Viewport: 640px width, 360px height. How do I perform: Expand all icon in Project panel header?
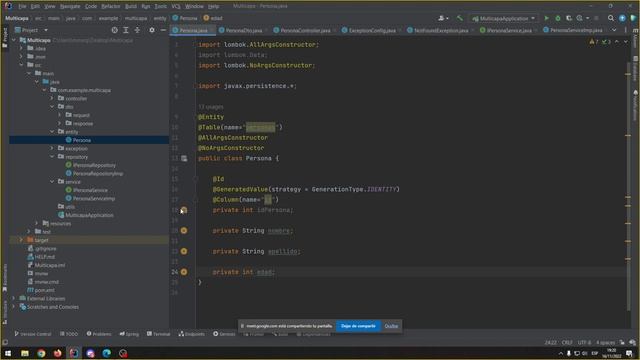click(x=126, y=30)
